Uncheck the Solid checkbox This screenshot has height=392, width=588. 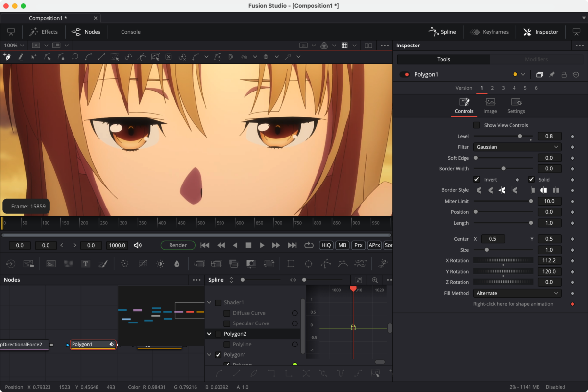pos(531,179)
